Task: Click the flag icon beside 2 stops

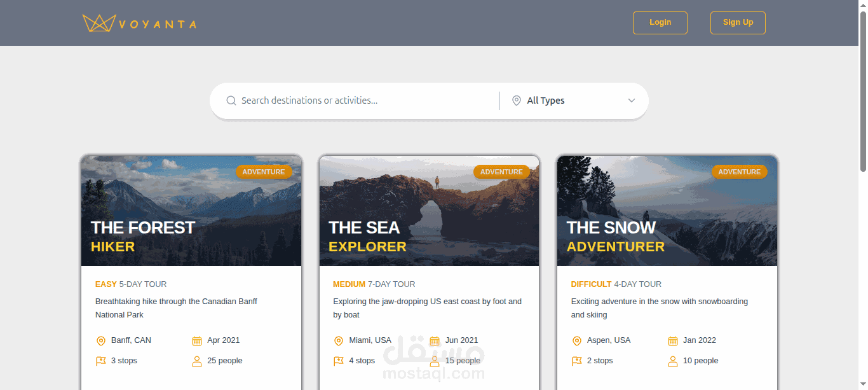Action: pos(577,361)
